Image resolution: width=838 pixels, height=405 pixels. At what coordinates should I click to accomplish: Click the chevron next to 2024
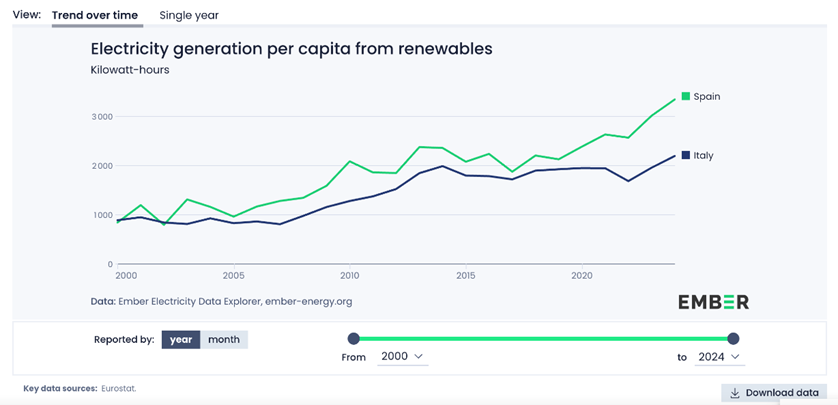tap(735, 356)
